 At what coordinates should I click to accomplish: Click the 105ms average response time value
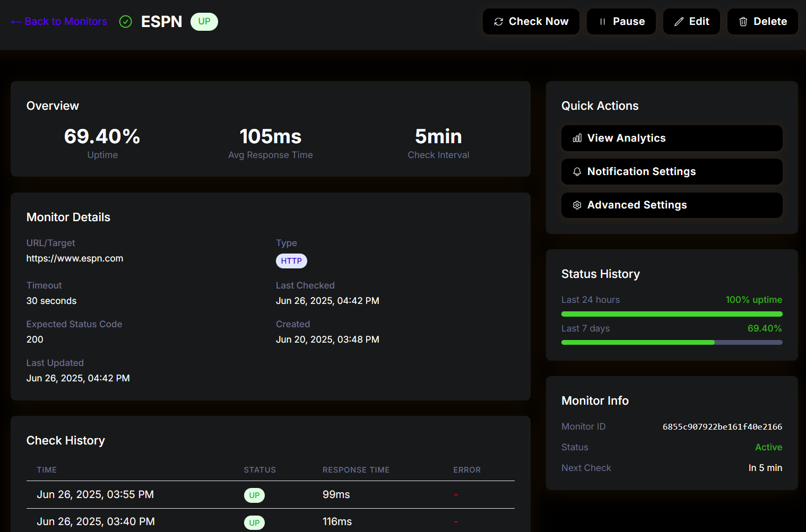click(271, 136)
